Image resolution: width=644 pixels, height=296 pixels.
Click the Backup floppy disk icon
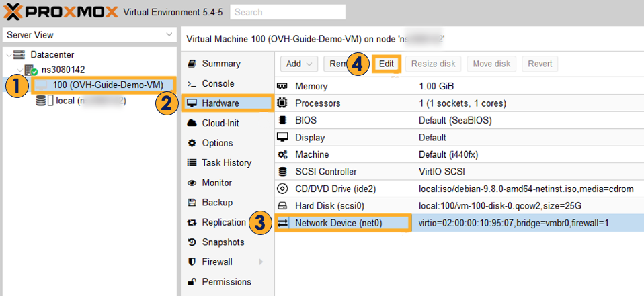pyautogui.click(x=192, y=203)
